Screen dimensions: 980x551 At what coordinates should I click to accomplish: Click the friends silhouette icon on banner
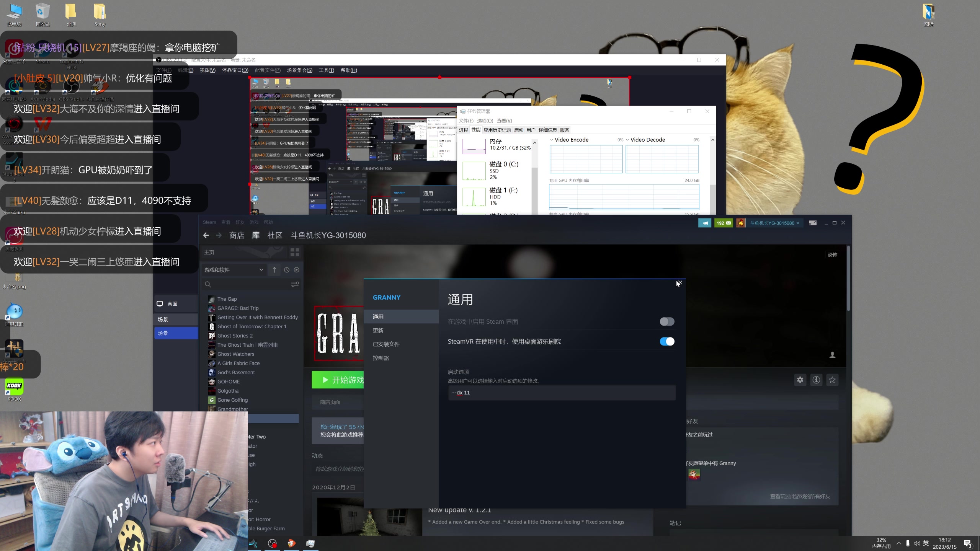832,355
